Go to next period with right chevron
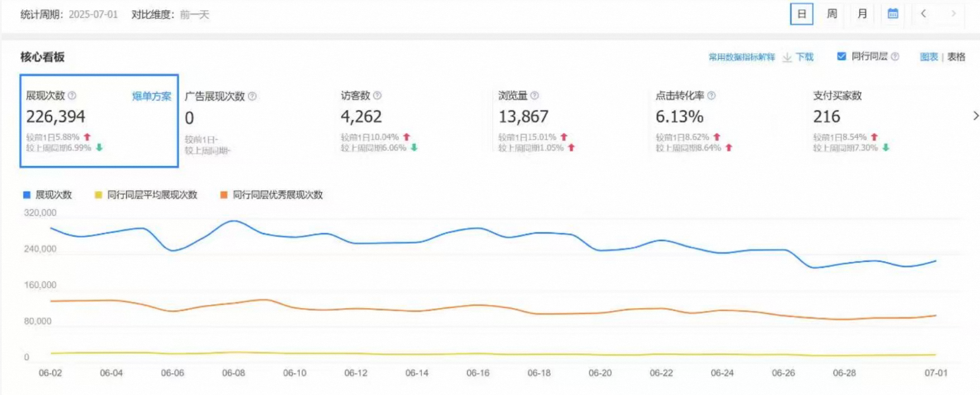Screen dimensions: 980x395 953,14
